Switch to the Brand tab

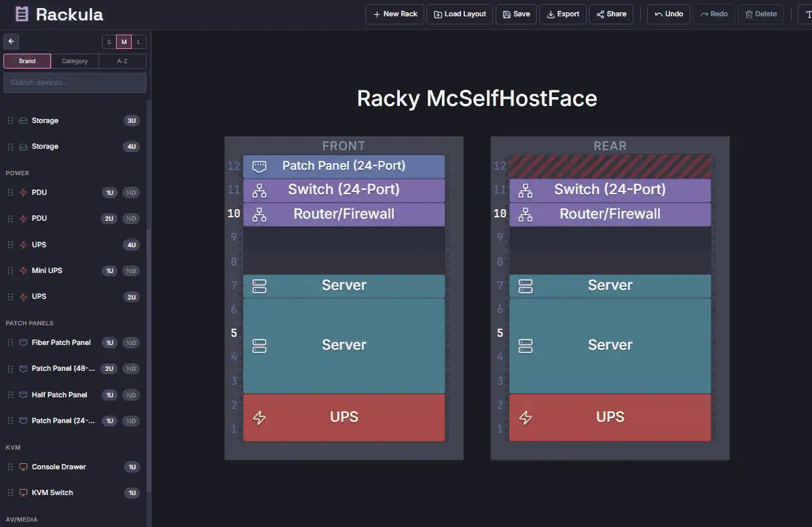point(27,61)
